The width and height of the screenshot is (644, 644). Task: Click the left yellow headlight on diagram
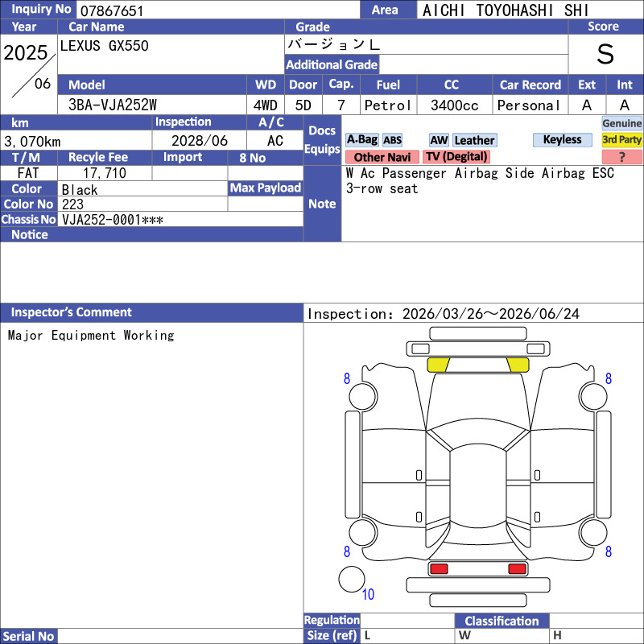437,365
